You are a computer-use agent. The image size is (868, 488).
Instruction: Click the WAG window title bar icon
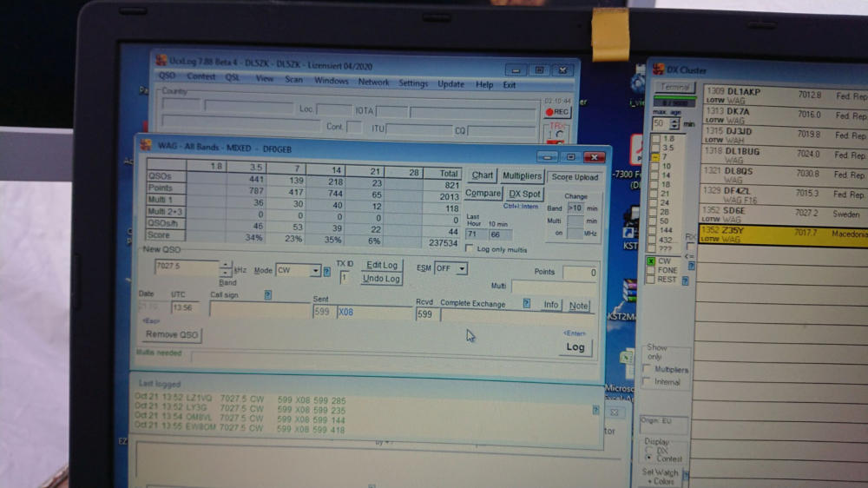(x=146, y=146)
